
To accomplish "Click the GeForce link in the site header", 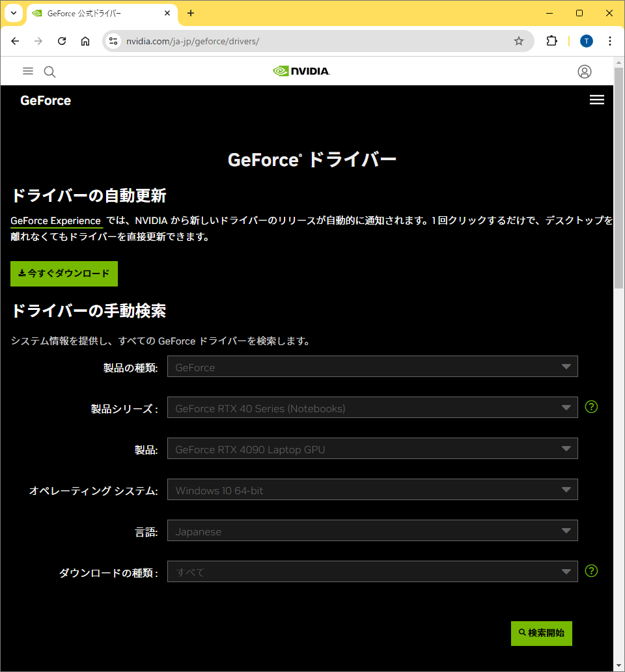I will point(45,100).
